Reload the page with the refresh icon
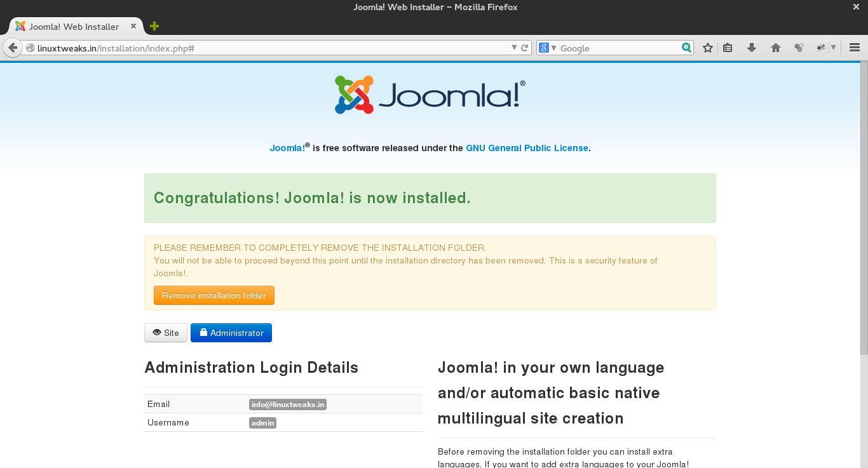Viewport: 868px width, 468px height. 525,48
